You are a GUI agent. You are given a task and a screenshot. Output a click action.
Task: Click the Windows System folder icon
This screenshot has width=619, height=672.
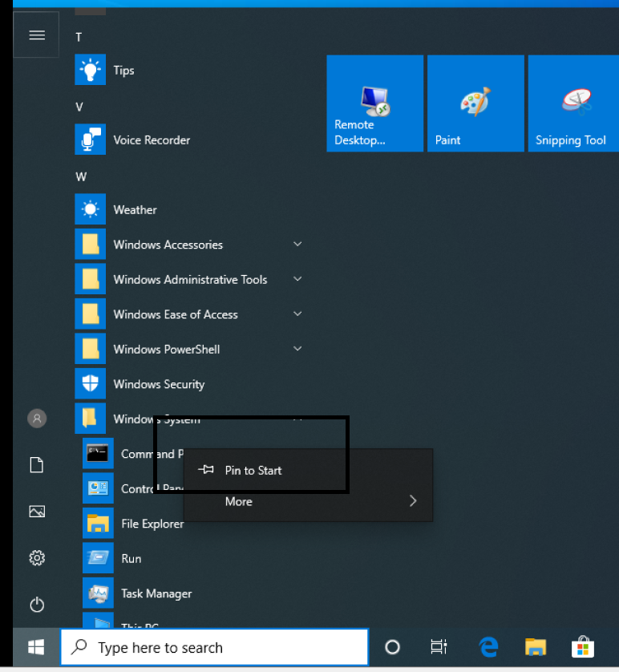coord(90,419)
